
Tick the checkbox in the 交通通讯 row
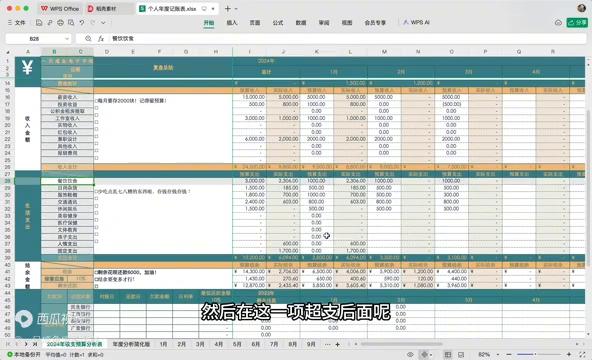tap(96, 206)
